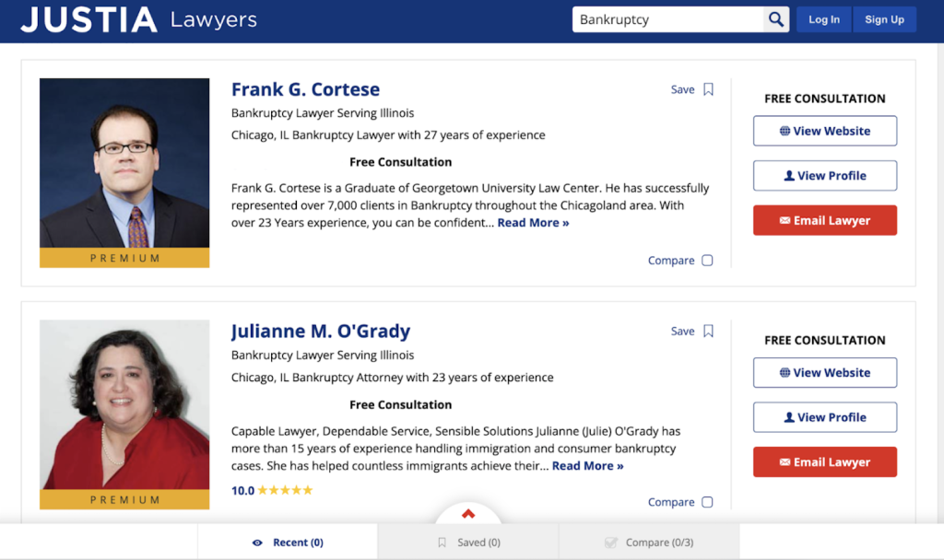Click the red up-chevron above the bottom bar
Image resolution: width=944 pixels, height=560 pixels.
468,514
